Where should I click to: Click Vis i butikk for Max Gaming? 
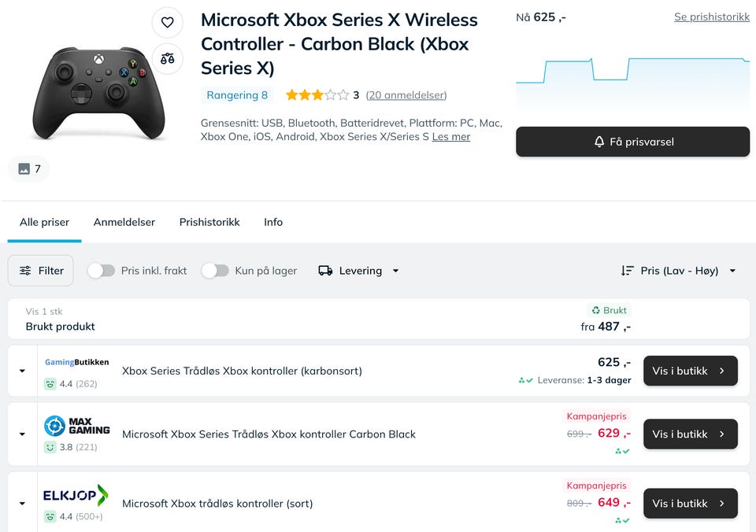(x=690, y=434)
